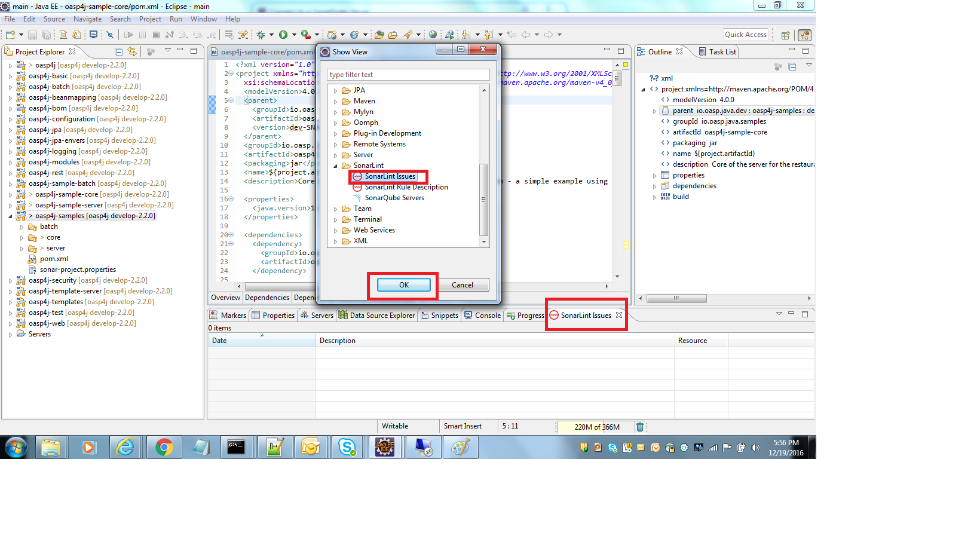The width and height of the screenshot is (980, 551).
Task: Click the Show View list vertical scrollbar
Action: 483,200
